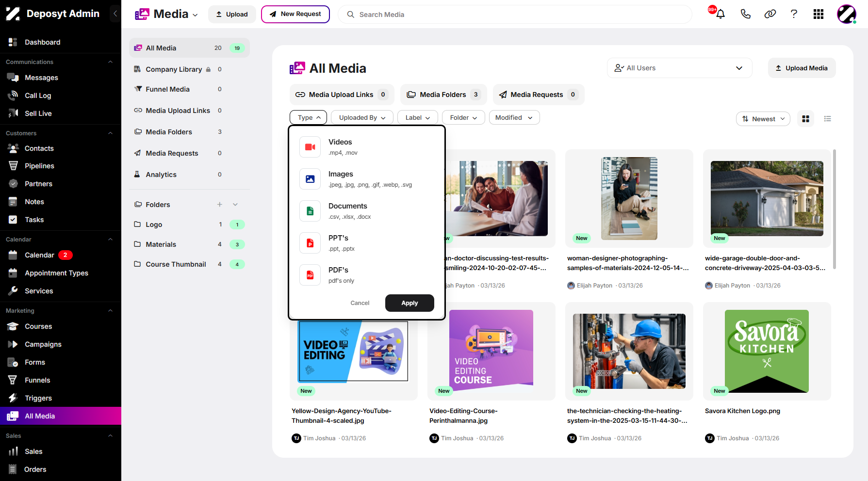Open the Savora Kitchen Logo thumbnail
This screenshot has width=868, height=481.
pyautogui.click(x=767, y=351)
